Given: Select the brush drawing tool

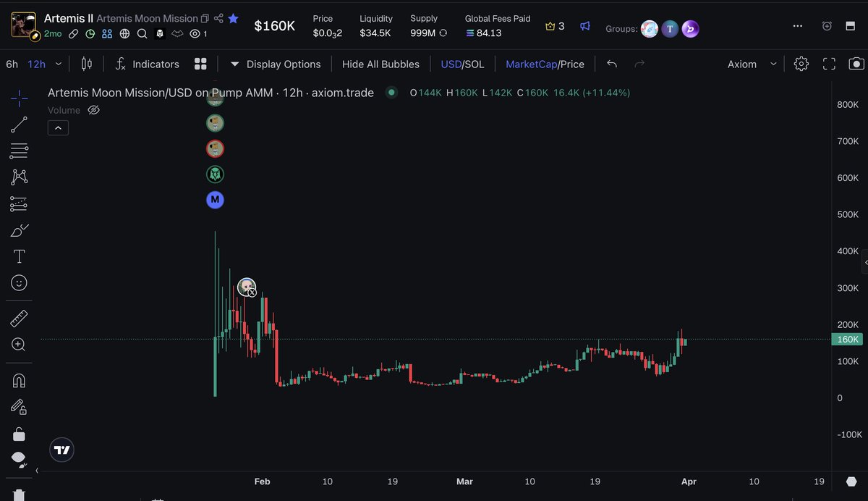Looking at the screenshot, I should [x=20, y=231].
